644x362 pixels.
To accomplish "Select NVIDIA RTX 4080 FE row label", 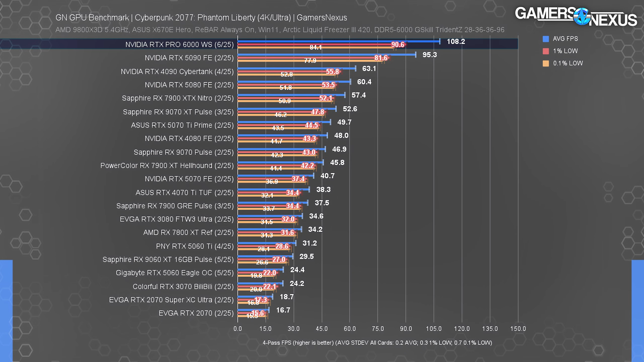I will (x=189, y=139).
